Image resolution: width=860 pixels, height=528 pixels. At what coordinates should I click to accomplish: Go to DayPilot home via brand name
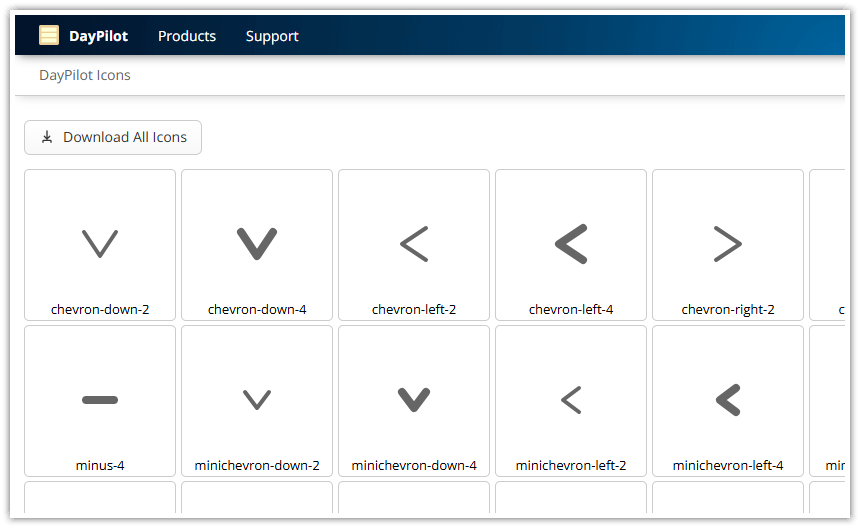click(x=97, y=36)
